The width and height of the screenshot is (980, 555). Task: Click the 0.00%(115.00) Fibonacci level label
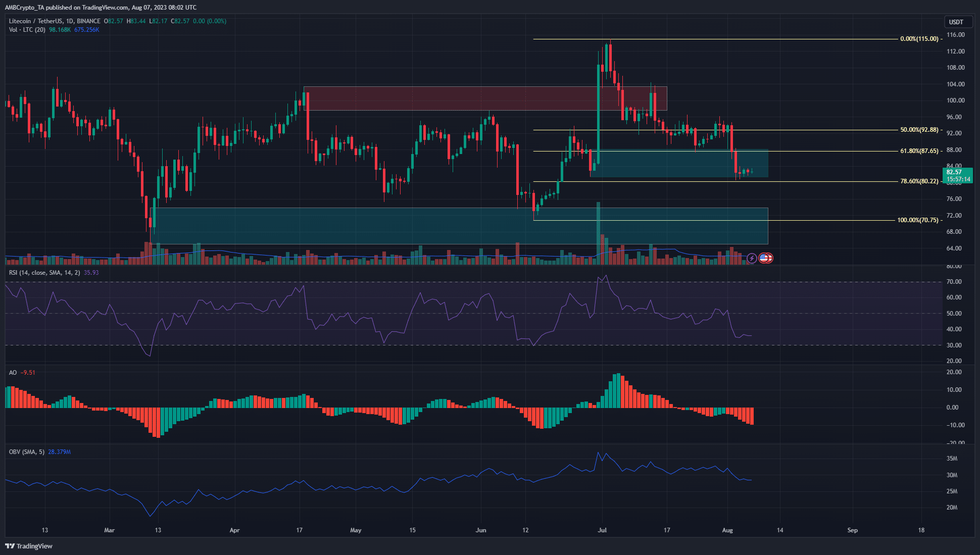coord(919,39)
